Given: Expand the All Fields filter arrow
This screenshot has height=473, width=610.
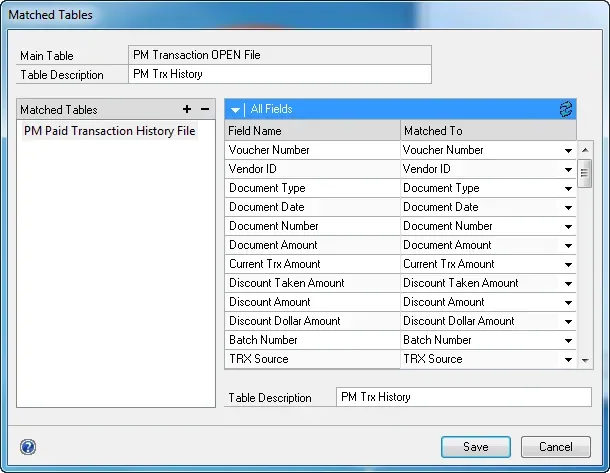Looking at the screenshot, I should 234,109.
